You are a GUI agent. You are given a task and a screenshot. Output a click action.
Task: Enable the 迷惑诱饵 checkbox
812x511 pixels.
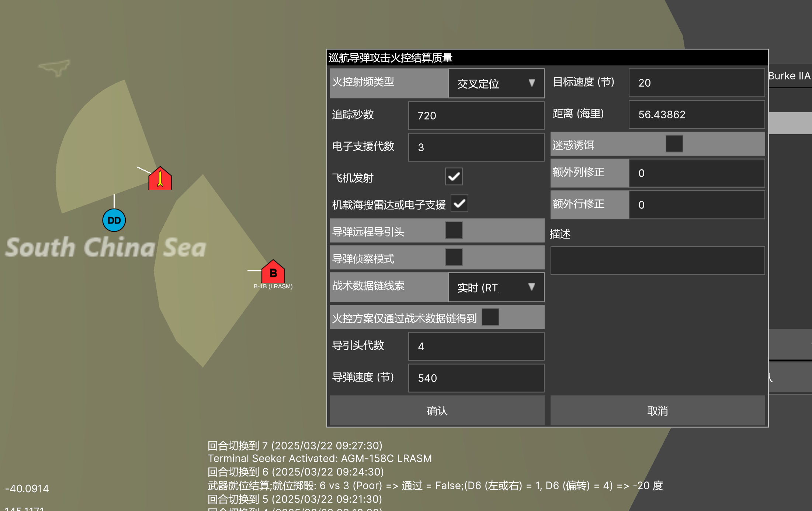tap(674, 144)
